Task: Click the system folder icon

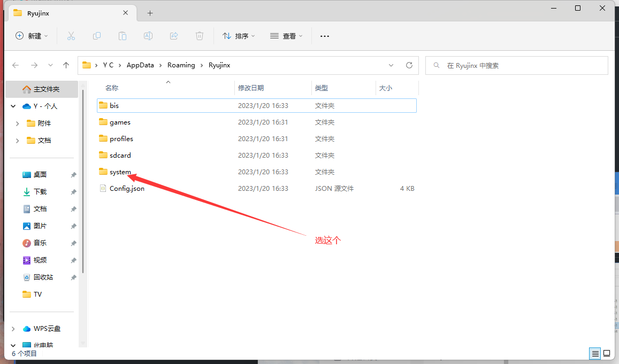Action: 103,172
